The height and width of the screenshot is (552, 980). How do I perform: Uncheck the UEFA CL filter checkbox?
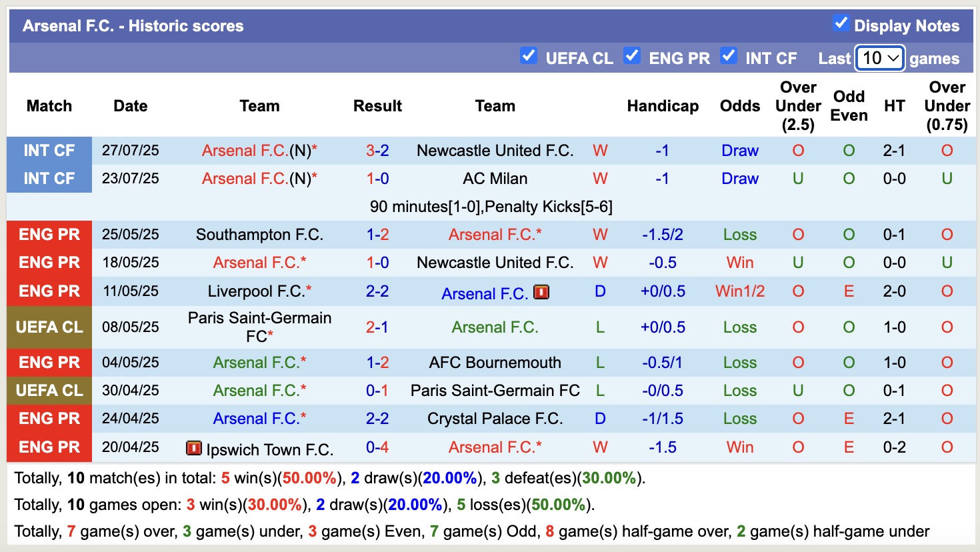click(529, 56)
